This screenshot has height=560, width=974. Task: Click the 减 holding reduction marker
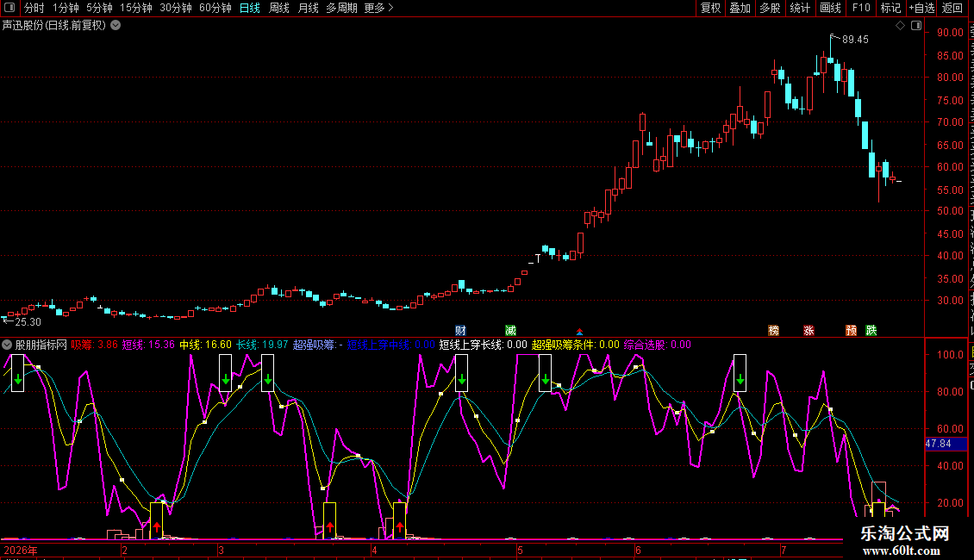click(x=510, y=330)
